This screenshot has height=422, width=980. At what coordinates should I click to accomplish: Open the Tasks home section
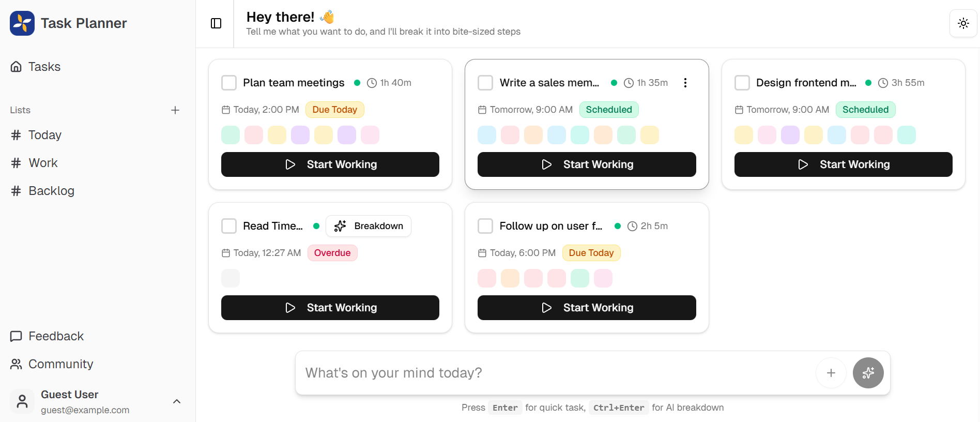point(44,66)
